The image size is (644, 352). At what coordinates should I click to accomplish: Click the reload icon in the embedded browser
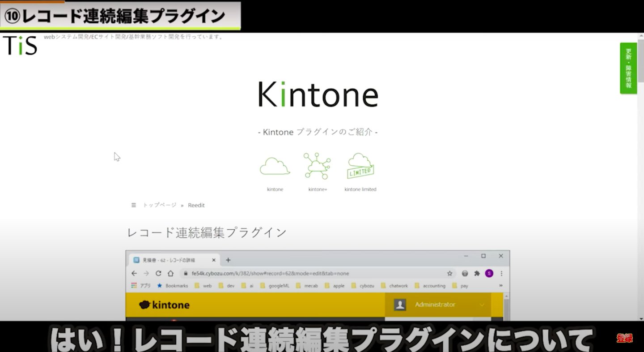point(158,273)
